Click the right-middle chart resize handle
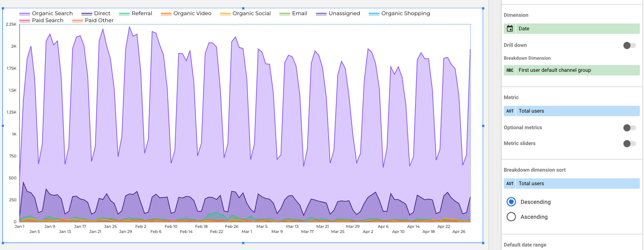The image size is (644, 250). [x=483, y=126]
